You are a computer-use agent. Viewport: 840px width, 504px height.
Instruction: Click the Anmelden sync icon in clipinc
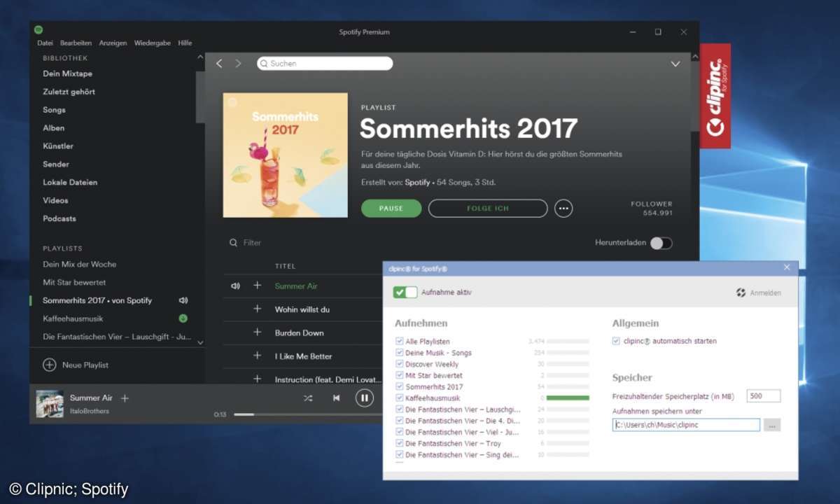pyautogui.click(x=741, y=293)
